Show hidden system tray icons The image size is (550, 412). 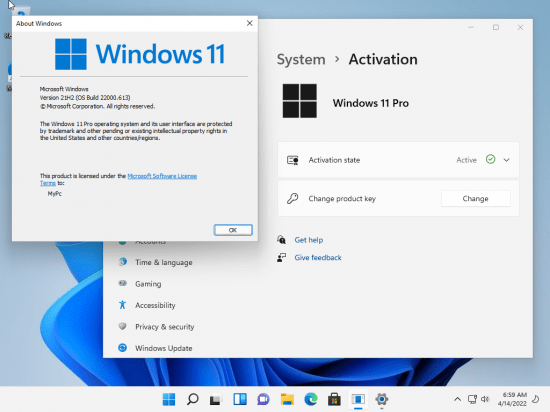click(x=457, y=399)
